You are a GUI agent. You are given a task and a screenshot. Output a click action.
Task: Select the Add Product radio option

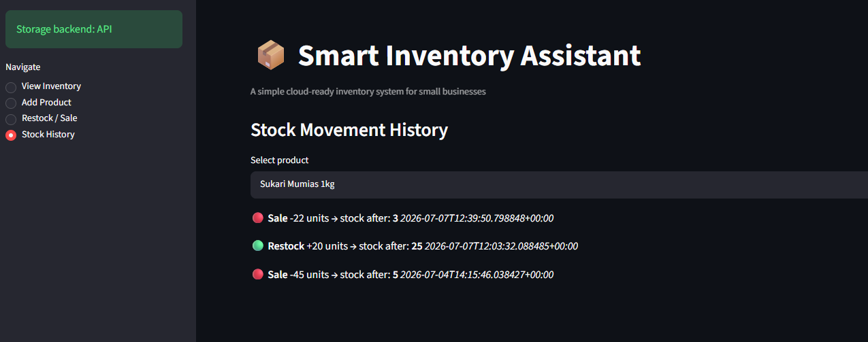11,103
